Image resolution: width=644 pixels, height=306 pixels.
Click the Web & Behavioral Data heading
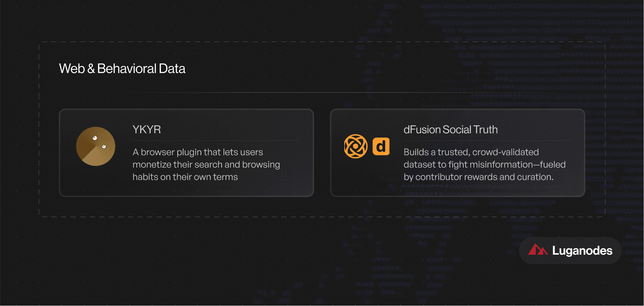point(122,68)
